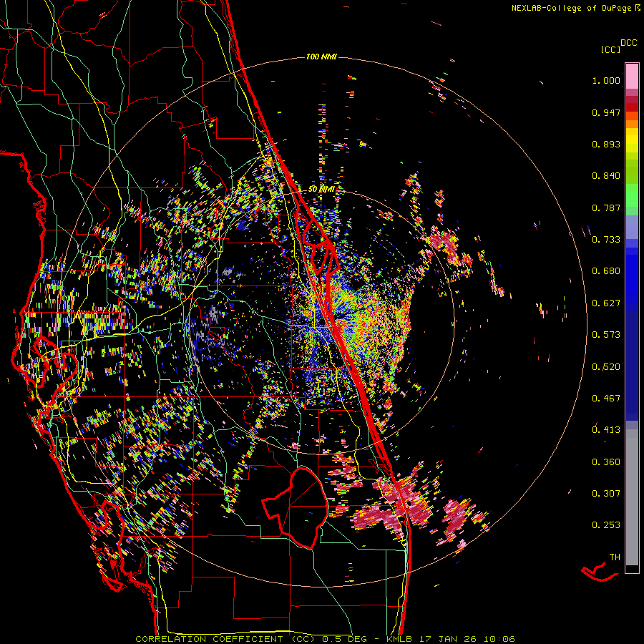Click the 50 NMI range ring label
644x644 pixels.
[x=322, y=189]
